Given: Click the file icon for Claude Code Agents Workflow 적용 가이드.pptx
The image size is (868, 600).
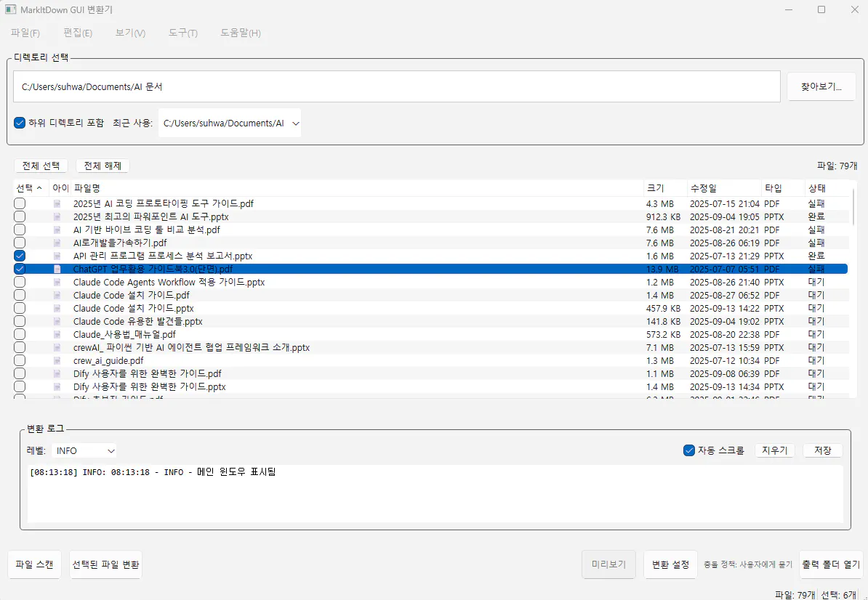Looking at the screenshot, I should (x=57, y=282).
